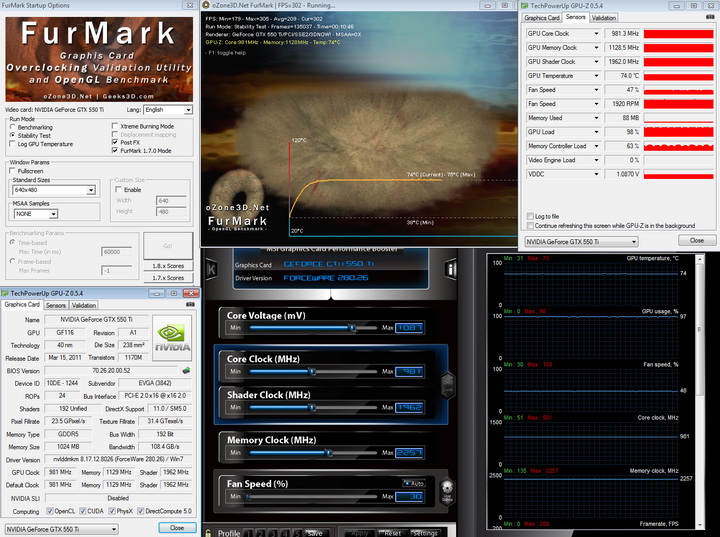
Task: Switch to the Validation tab in sensors window
Action: (604, 17)
